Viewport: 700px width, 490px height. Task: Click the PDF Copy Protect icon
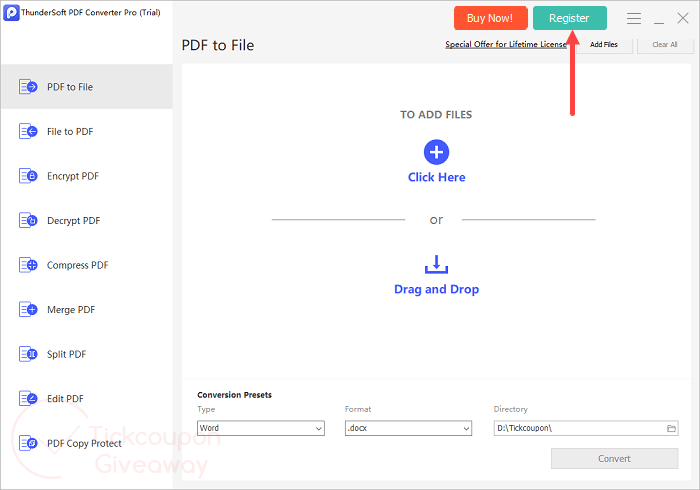pyautogui.click(x=28, y=443)
